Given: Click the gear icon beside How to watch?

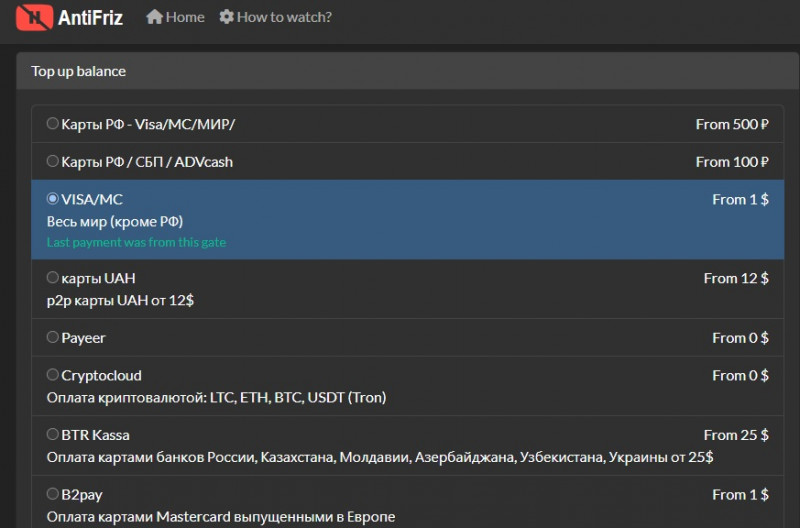Looking at the screenshot, I should click(x=227, y=17).
